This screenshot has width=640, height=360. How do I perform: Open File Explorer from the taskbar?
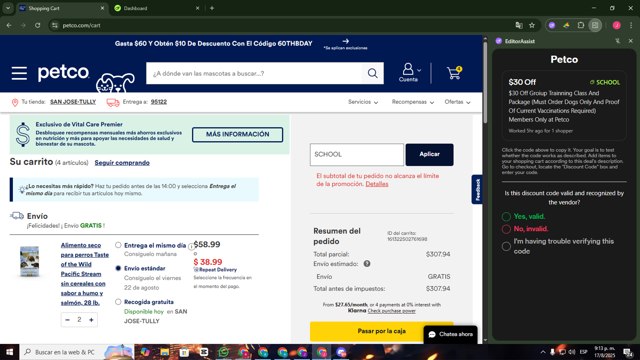click(x=164, y=352)
